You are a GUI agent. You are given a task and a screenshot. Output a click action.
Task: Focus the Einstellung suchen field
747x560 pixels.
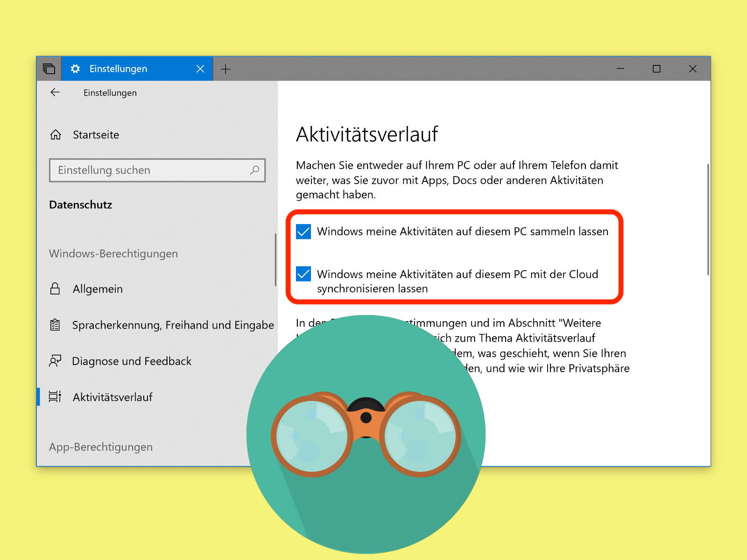tap(157, 170)
